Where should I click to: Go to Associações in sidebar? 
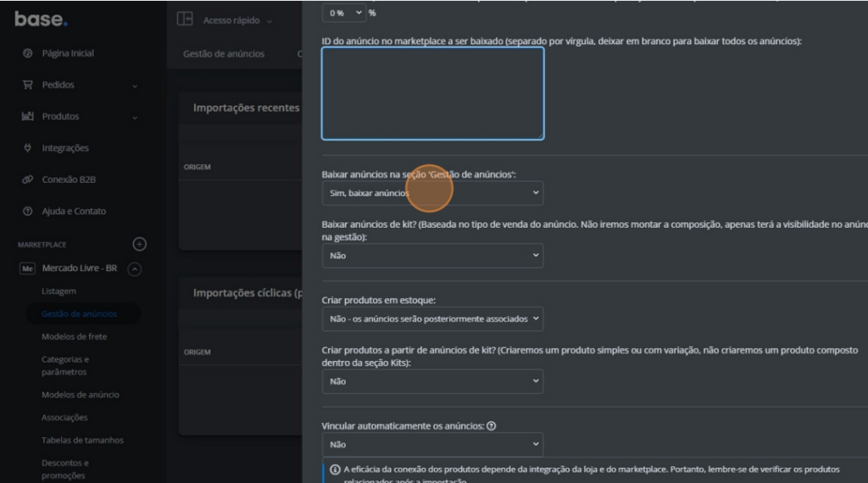pyautogui.click(x=64, y=417)
